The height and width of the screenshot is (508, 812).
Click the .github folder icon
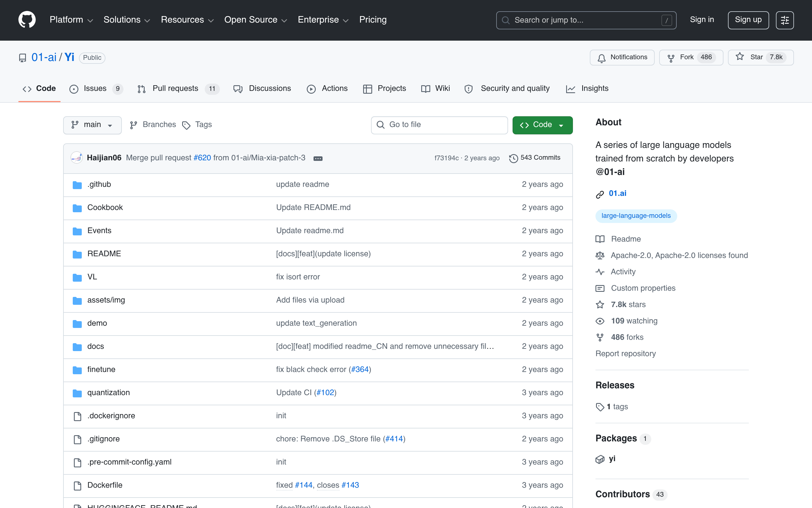pos(77,185)
